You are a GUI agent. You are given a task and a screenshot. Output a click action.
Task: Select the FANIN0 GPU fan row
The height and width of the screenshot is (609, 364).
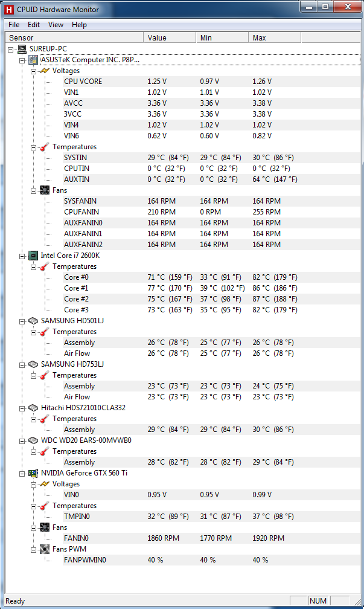coord(211,538)
